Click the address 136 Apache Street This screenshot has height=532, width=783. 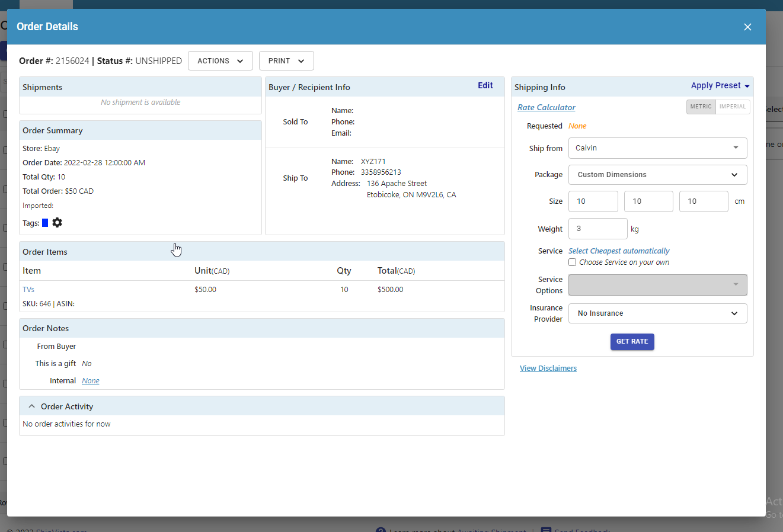point(397,184)
